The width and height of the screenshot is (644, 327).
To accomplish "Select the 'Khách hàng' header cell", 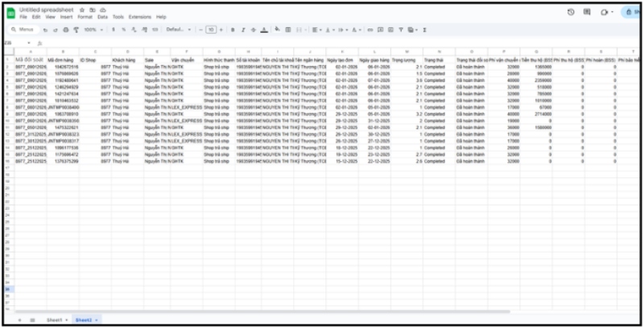I will tap(127, 60).
